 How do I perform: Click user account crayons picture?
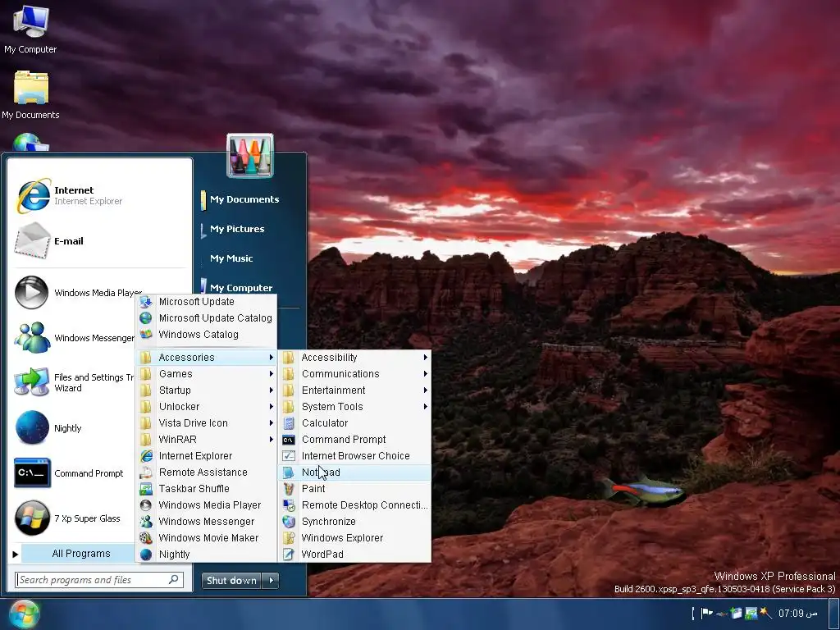[x=250, y=156]
